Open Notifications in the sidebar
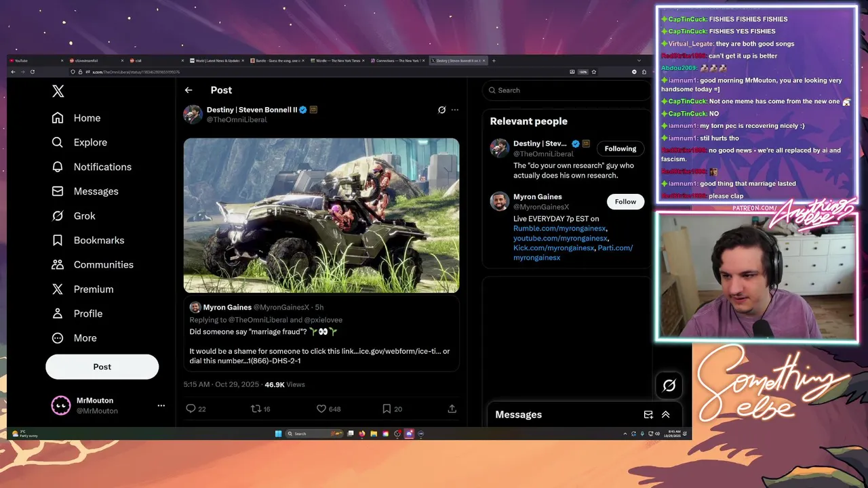 click(x=92, y=167)
